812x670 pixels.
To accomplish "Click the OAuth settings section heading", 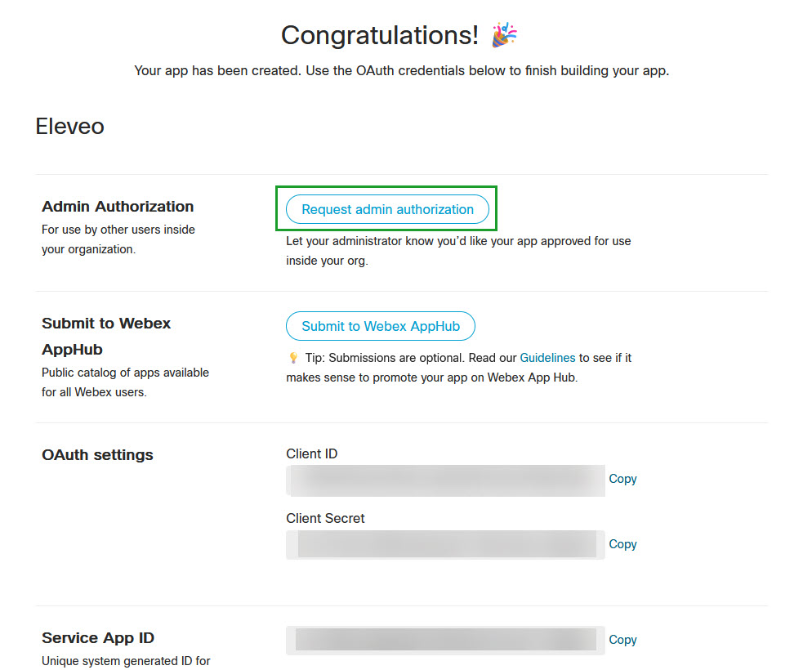I will (x=97, y=455).
